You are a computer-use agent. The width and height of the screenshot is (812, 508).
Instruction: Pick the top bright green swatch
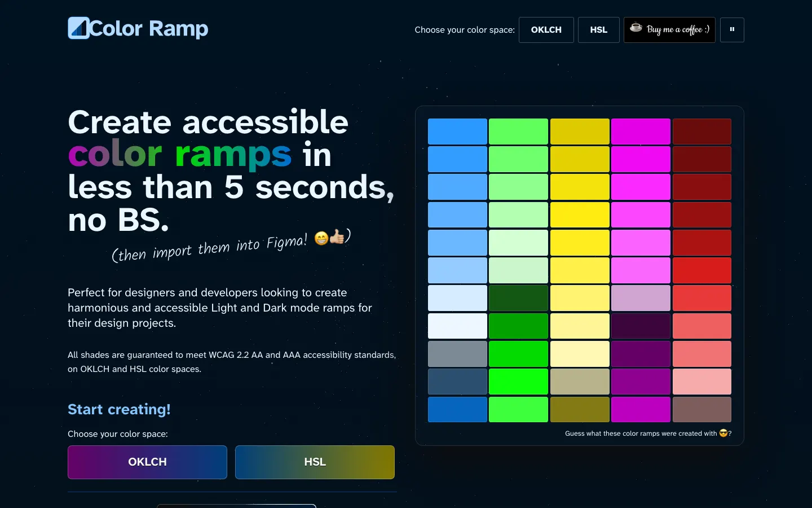(x=518, y=132)
